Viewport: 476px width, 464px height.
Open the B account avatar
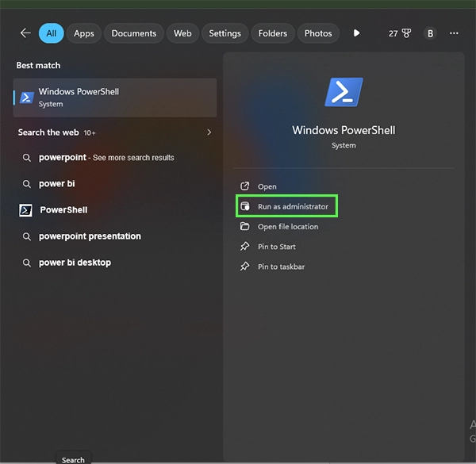tap(430, 33)
